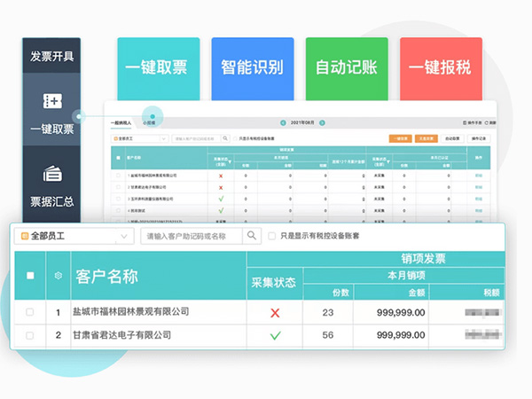
Task: Click the orange 一键取票 button in small window
Action: pyautogui.click(x=401, y=138)
